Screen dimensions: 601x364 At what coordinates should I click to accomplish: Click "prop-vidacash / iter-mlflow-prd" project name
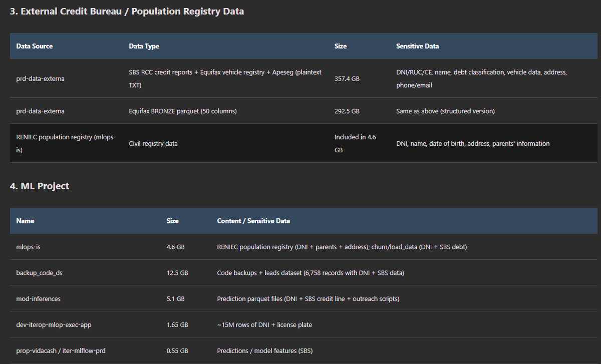(61, 351)
